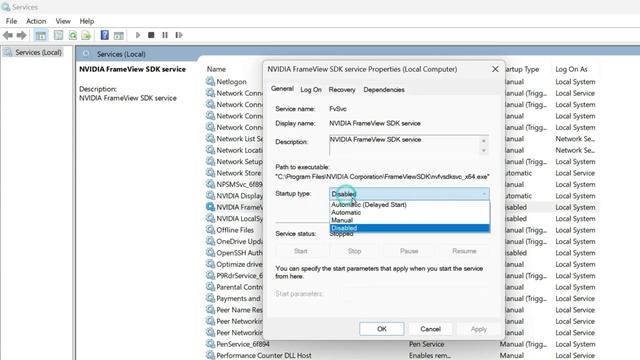Sort by the Name column header
The height and width of the screenshot is (360, 640).
pos(216,69)
